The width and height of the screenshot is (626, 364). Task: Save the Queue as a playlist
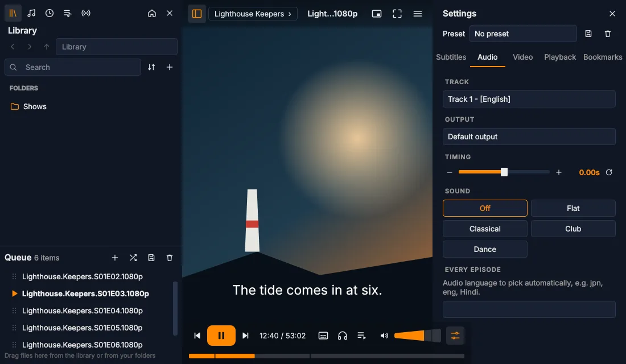point(151,258)
